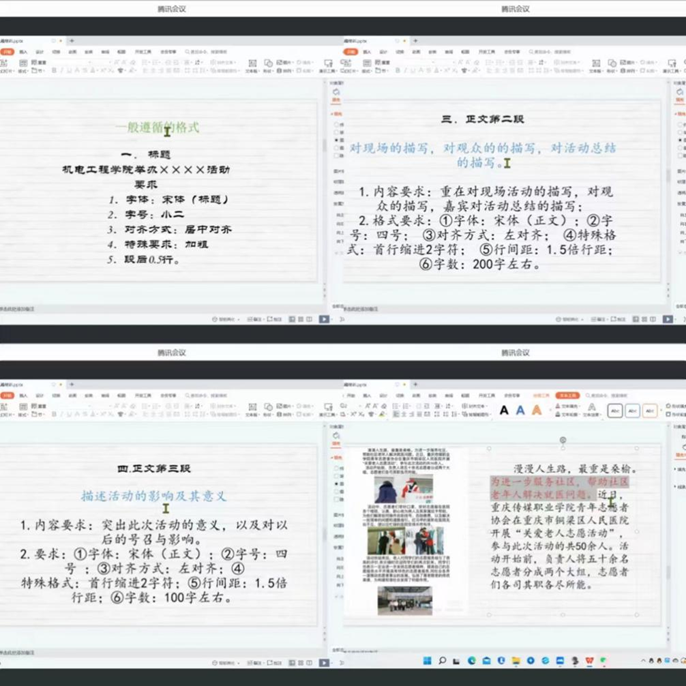Select the black "A" text style preset
The image size is (686, 686).
point(505,410)
